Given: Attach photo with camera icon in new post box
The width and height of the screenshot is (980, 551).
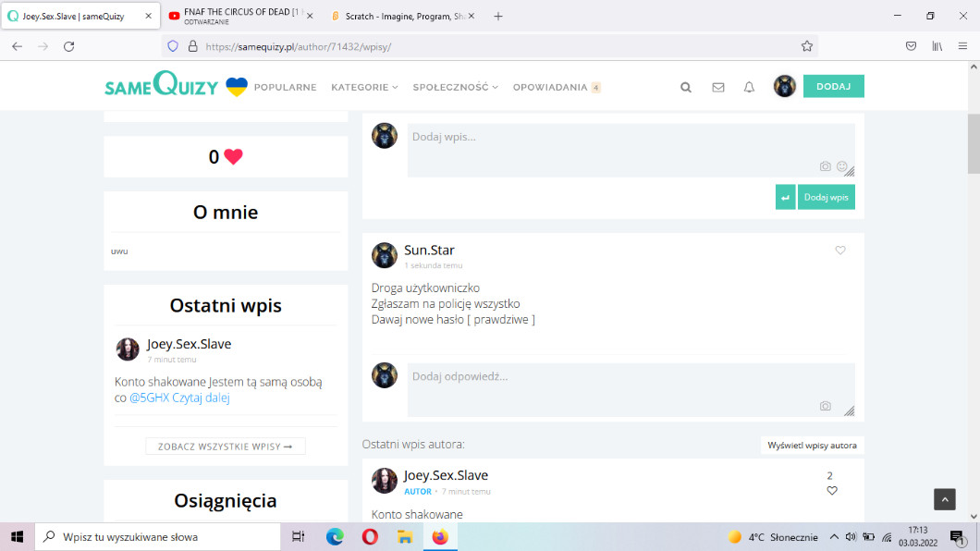Looking at the screenshot, I should tap(826, 166).
